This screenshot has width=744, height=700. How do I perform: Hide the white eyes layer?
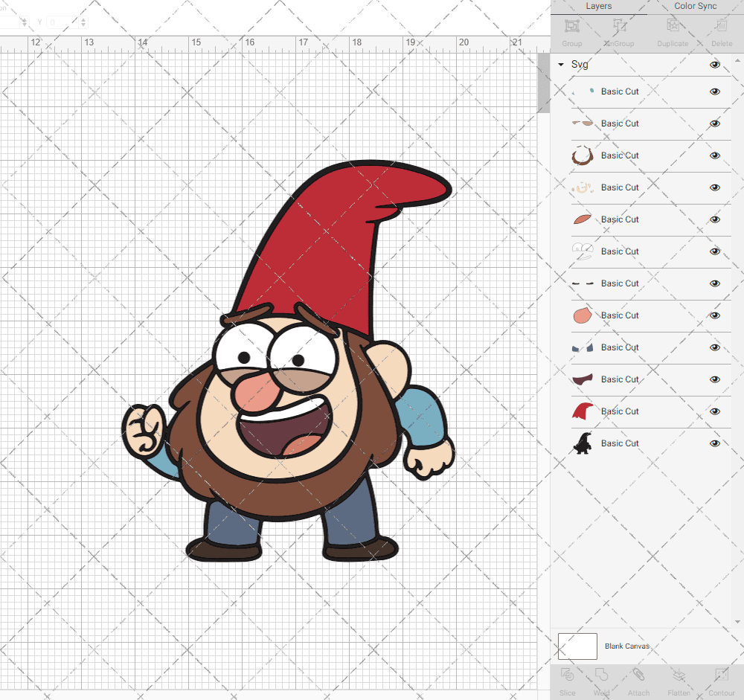click(714, 251)
